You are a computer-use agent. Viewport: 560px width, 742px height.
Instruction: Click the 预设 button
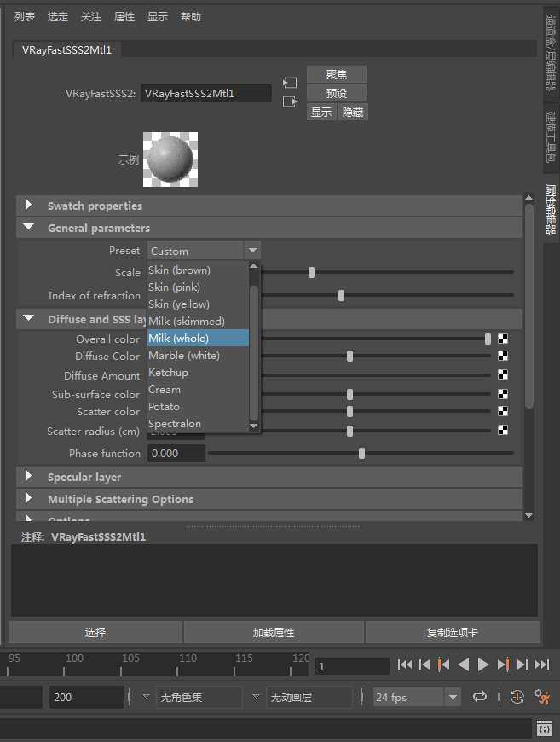coord(337,93)
